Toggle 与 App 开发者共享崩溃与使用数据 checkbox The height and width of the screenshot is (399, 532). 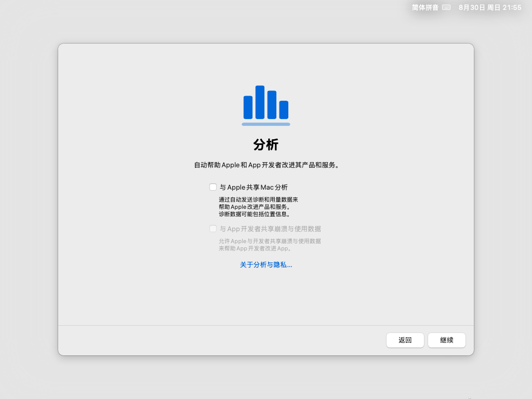(x=212, y=229)
